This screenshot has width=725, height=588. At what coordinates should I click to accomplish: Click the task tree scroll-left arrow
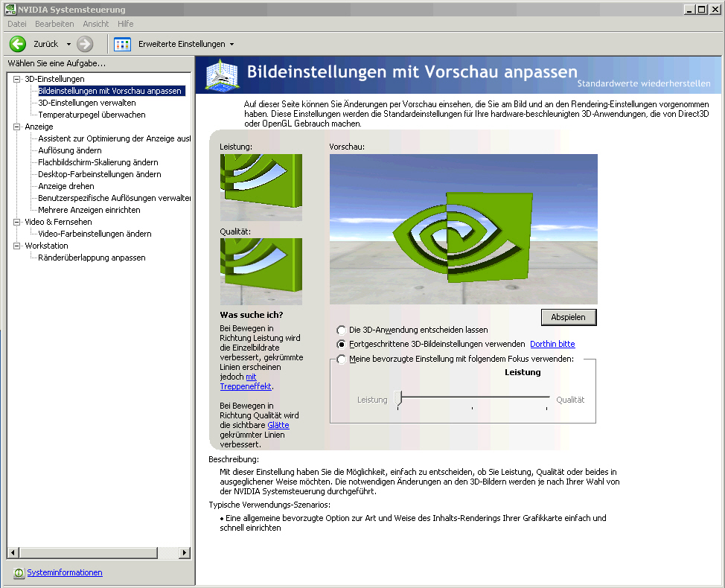click(13, 552)
